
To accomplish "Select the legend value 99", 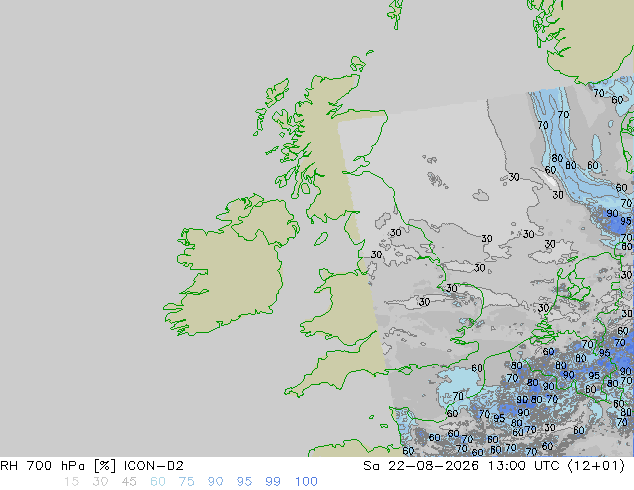I will [x=273, y=482].
